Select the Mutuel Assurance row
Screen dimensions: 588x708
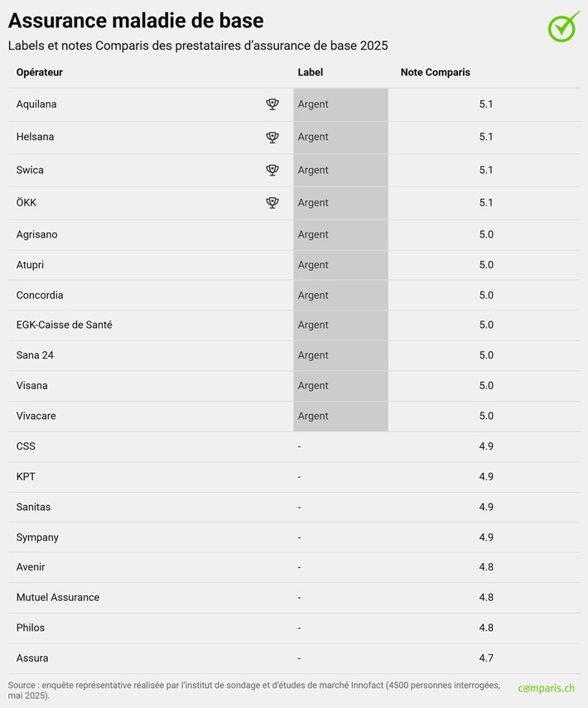pos(58,597)
